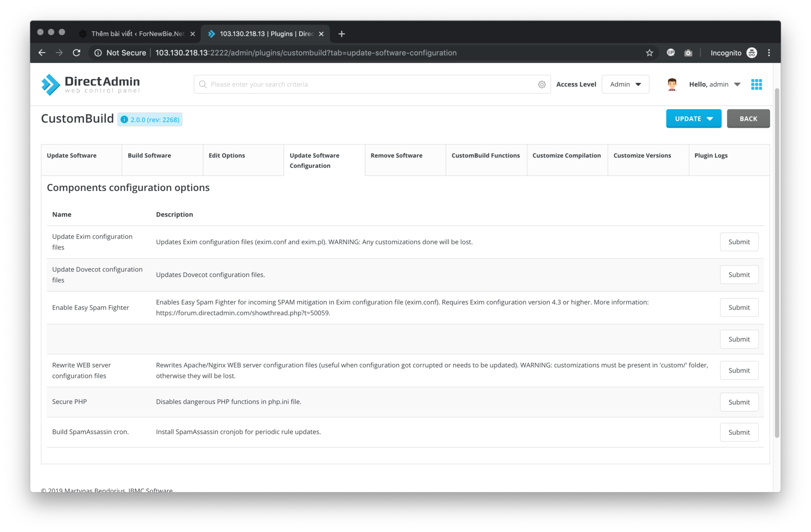Image resolution: width=811 pixels, height=532 pixels.
Task: Open Chrome three-dot menu
Action: 769,53
